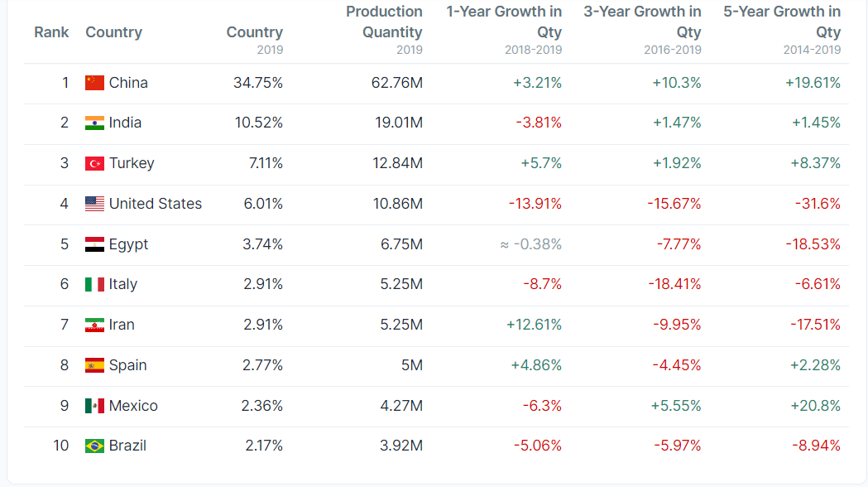The height and width of the screenshot is (487, 868).
Task: Sort by 1-Year Growth in Qty header
Action: click(x=504, y=22)
